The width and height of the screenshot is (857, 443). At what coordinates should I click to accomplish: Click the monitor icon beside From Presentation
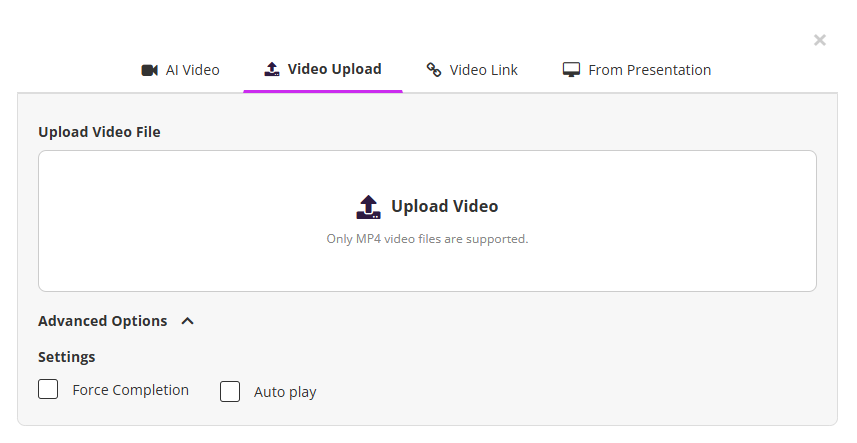[x=572, y=70]
